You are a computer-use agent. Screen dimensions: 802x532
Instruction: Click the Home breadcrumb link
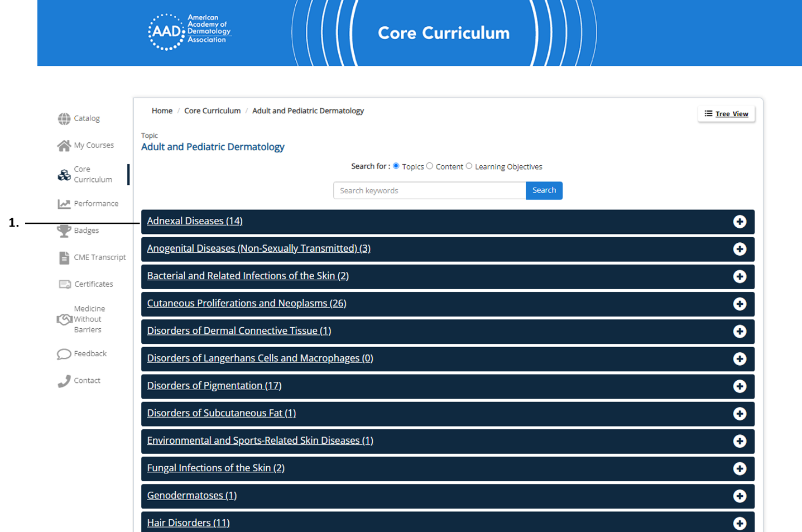pos(162,111)
